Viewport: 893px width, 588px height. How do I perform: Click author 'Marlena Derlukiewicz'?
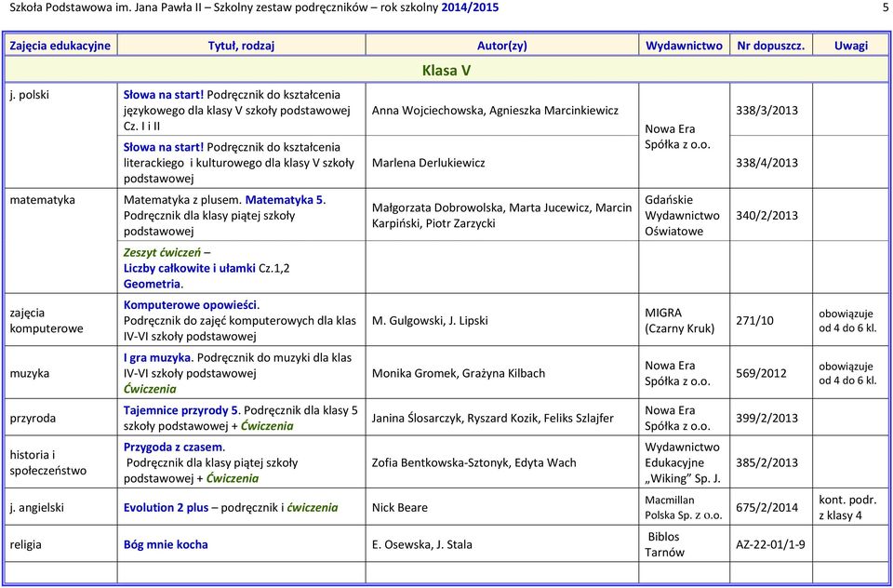point(428,163)
